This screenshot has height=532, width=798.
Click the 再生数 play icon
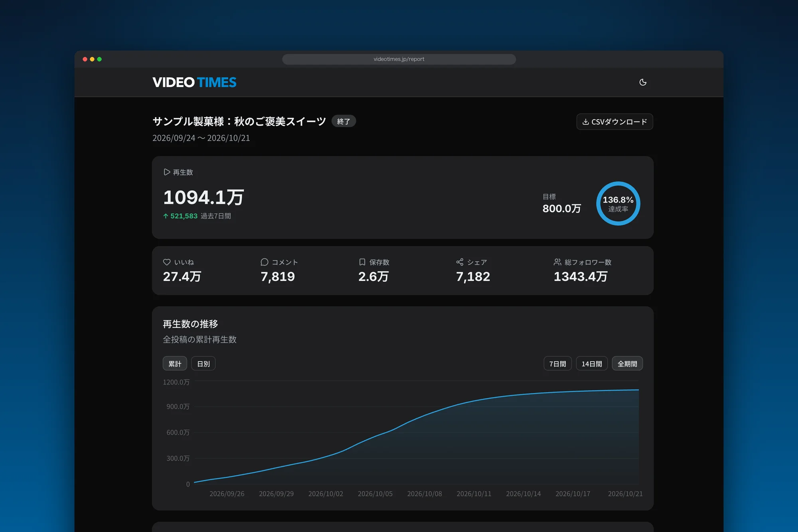click(x=167, y=172)
